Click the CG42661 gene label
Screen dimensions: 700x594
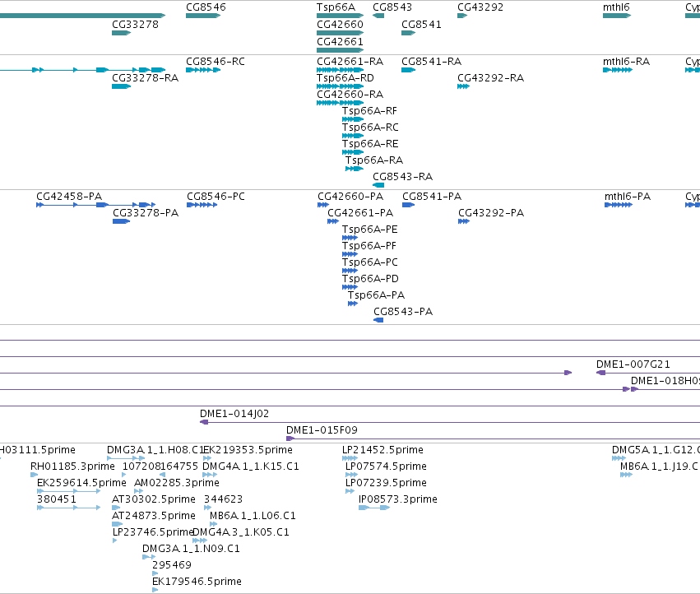pos(340,41)
